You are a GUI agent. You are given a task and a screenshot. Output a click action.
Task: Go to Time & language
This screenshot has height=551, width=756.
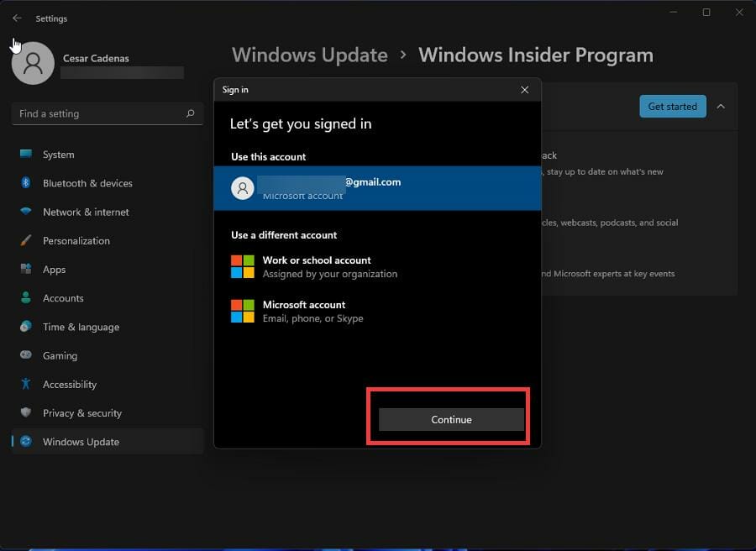coord(108,327)
